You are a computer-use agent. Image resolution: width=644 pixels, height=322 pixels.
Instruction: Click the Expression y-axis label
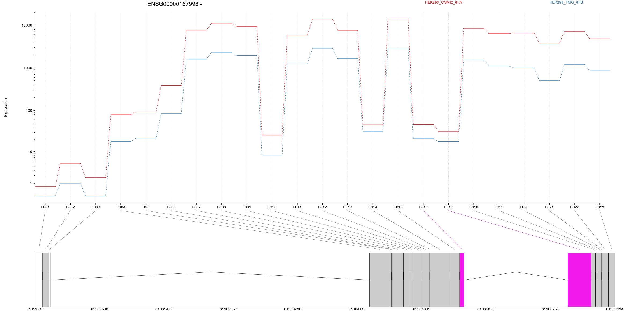6,108
